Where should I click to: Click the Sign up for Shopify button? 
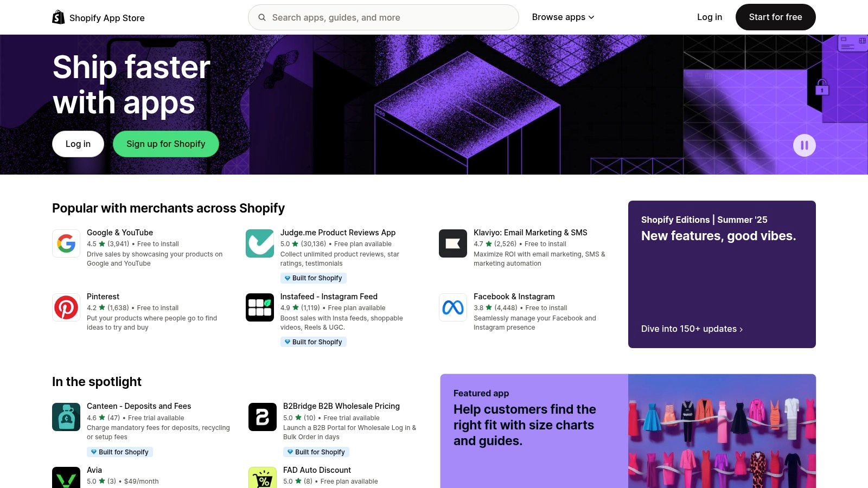[x=165, y=144]
